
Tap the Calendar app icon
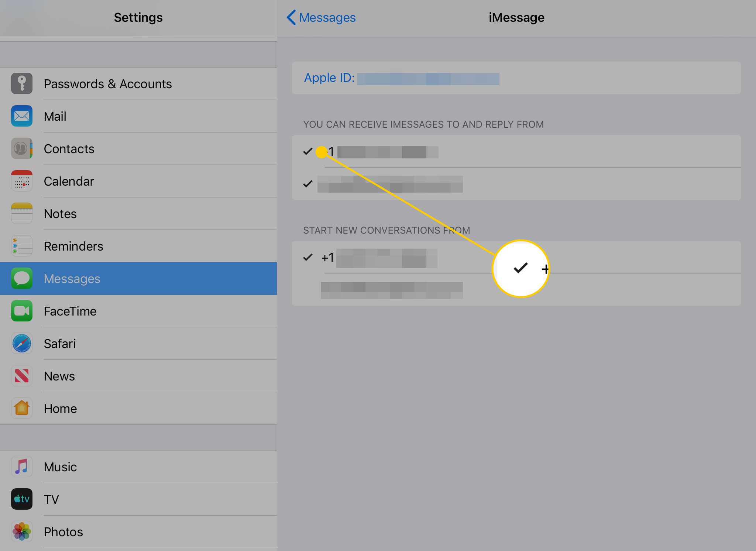22,181
